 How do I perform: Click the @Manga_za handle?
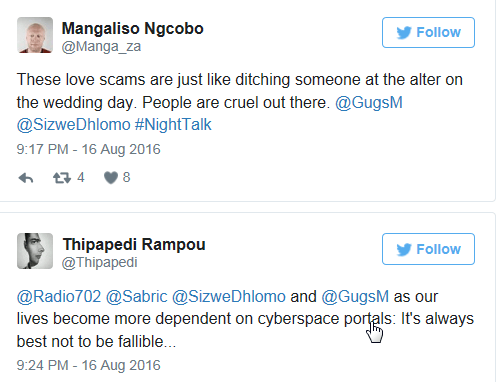click(101, 46)
